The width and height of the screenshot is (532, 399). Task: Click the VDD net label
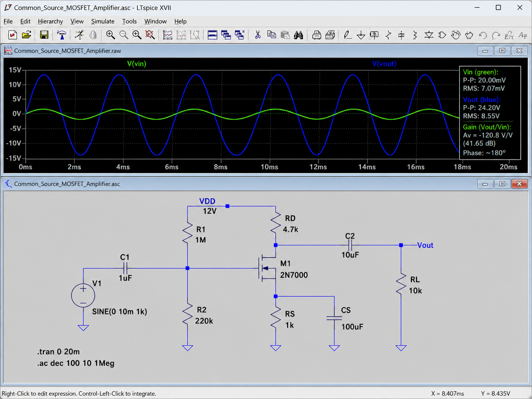tap(207, 201)
